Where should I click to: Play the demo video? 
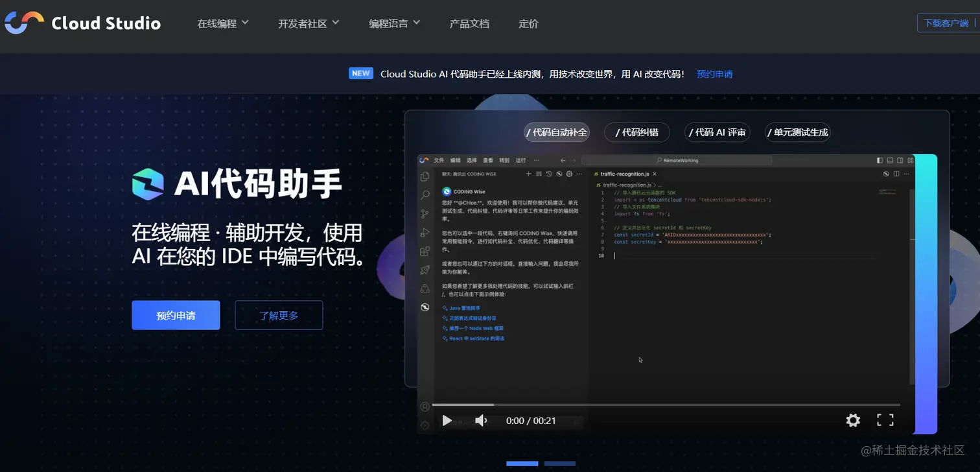(447, 421)
